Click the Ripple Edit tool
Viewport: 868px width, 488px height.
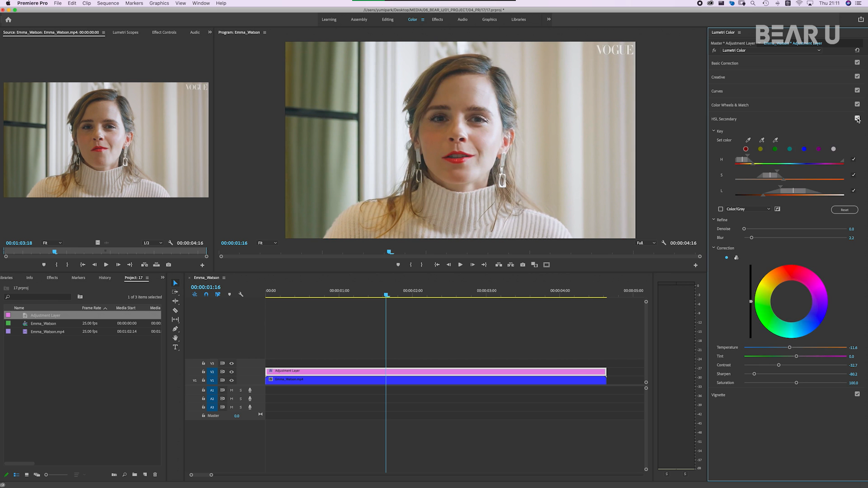coord(175,301)
